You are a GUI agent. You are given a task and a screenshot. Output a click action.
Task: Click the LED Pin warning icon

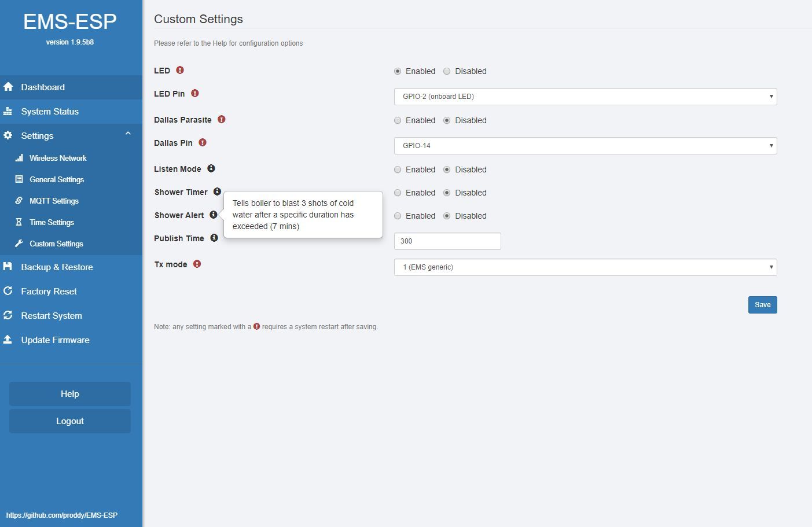pyautogui.click(x=195, y=93)
